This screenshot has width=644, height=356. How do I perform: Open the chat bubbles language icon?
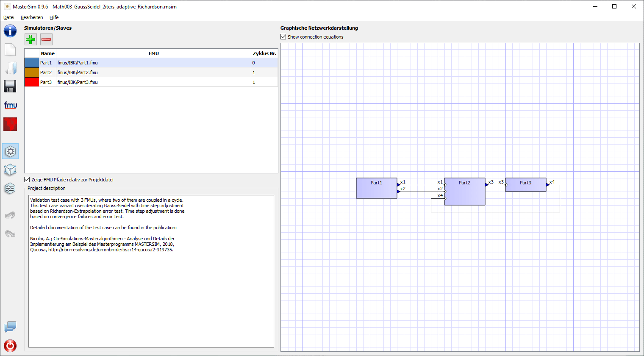(10, 327)
